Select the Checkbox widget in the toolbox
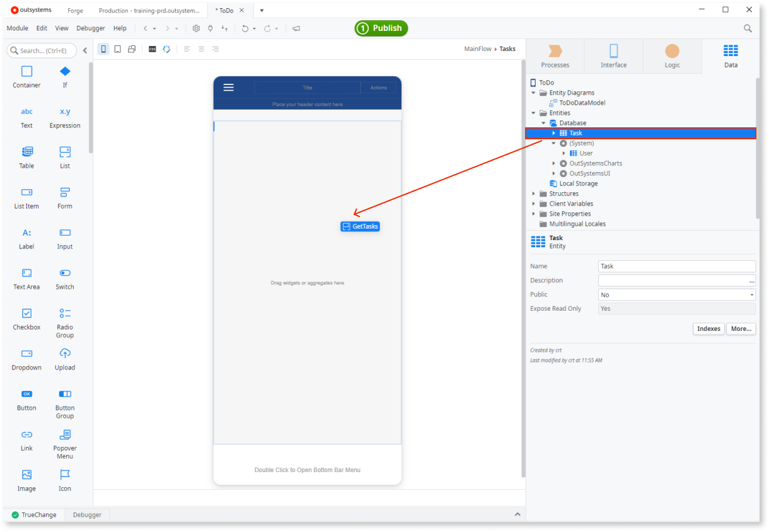Image resolution: width=769 pixels, height=532 pixels. [x=26, y=314]
